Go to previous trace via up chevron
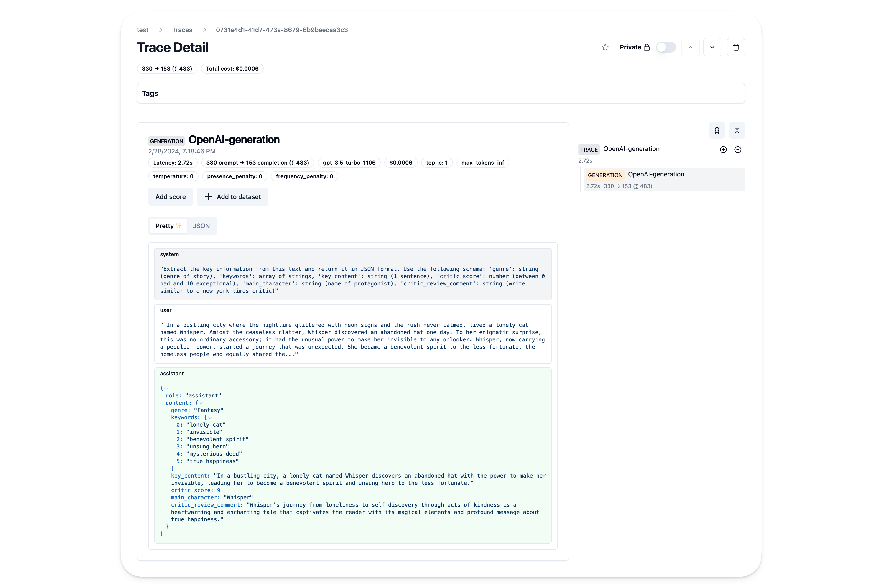 (690, 47)
